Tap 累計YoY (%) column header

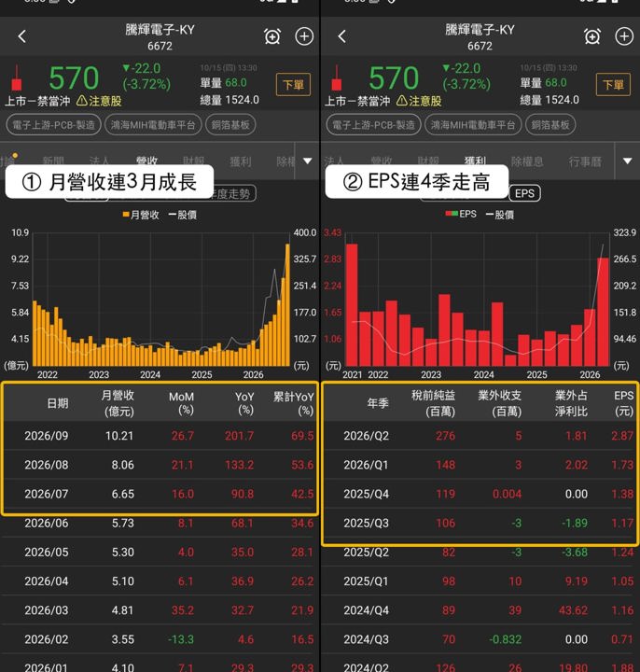(x=294, y=403)
